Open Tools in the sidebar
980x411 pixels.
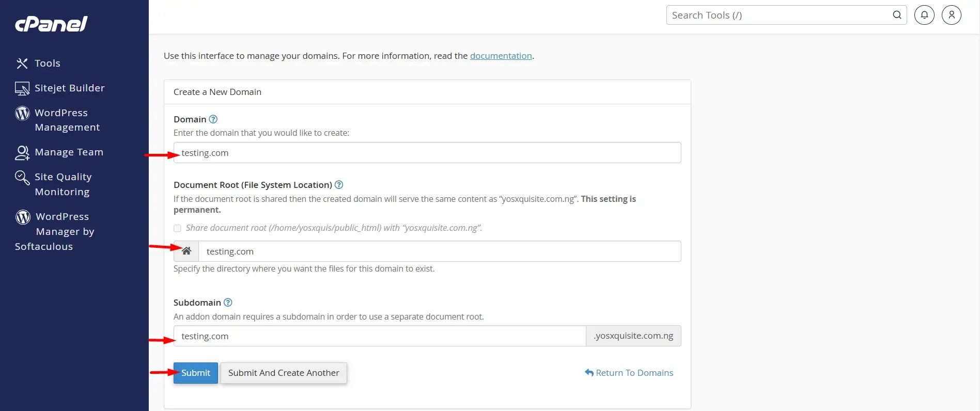coord(48,64)
